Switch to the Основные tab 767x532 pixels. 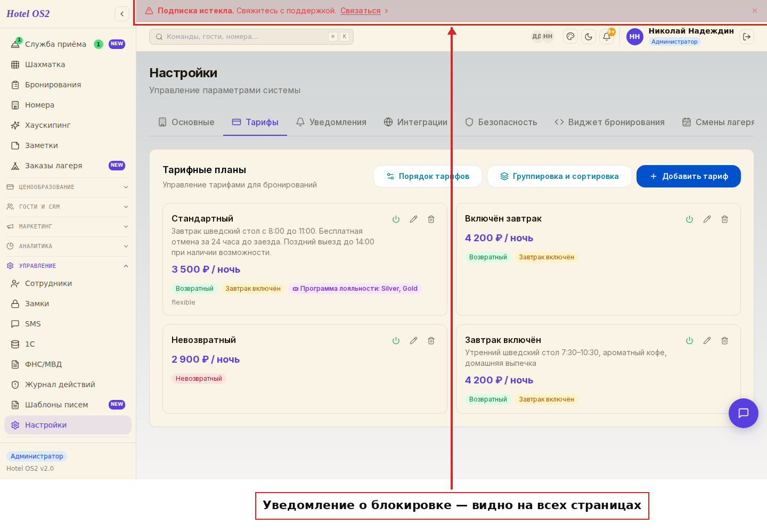186,122
